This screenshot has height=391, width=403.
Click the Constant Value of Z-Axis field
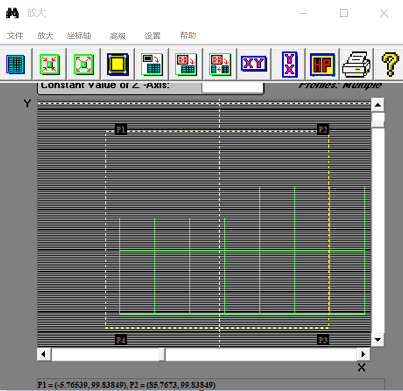tap(232, 87)
